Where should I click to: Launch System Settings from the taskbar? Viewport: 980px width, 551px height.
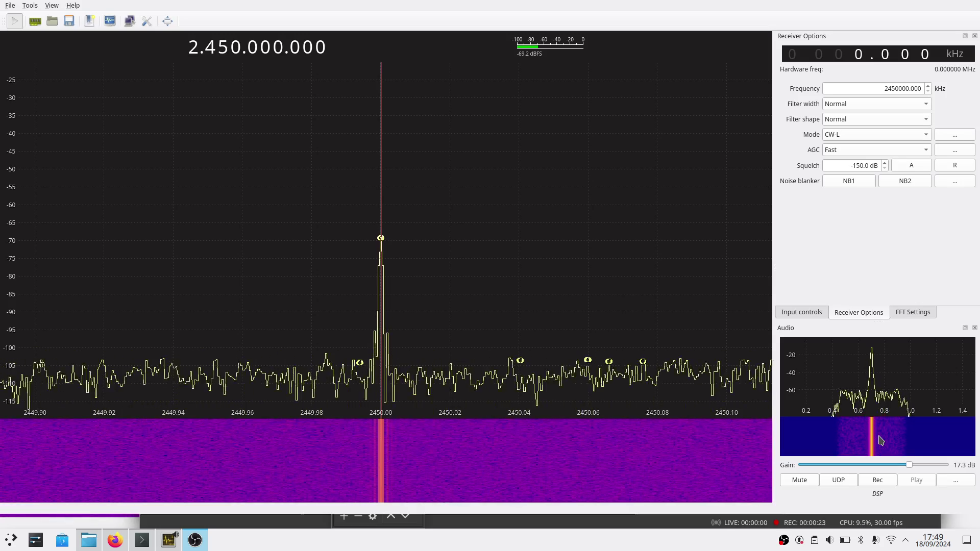[36, 540]
